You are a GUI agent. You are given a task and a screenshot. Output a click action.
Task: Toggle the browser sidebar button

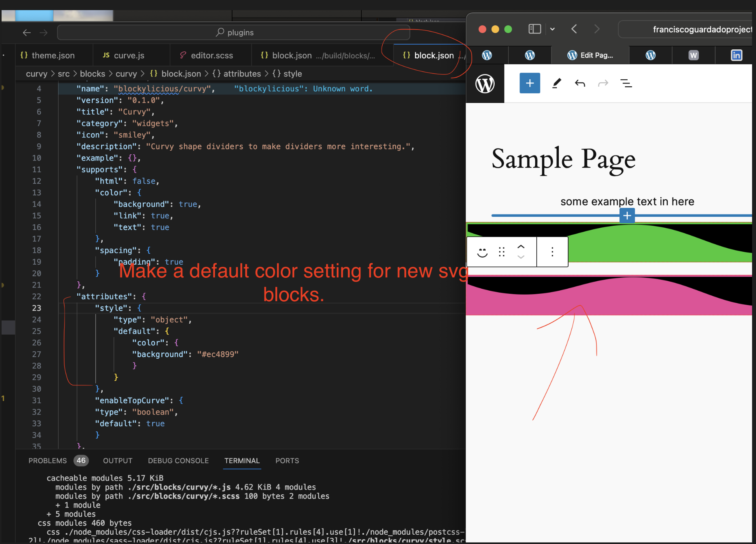click(535, 29)
